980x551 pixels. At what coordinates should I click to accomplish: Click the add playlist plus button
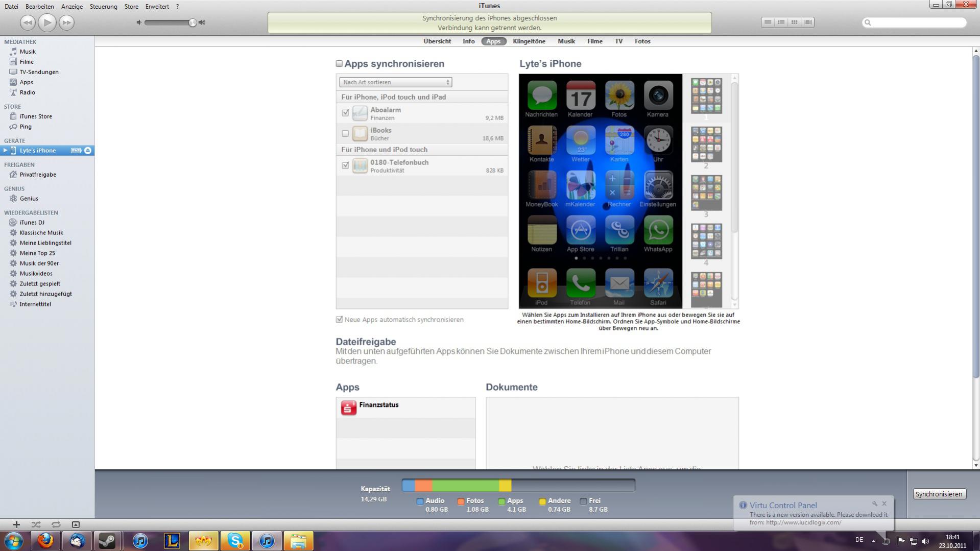16,524
